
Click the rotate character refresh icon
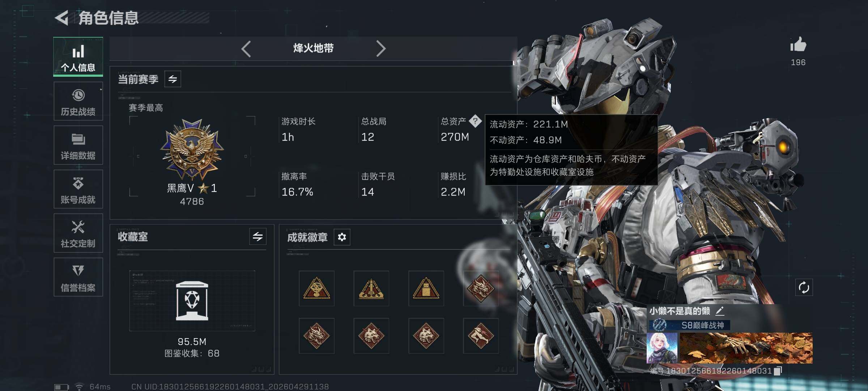point(804,288)
